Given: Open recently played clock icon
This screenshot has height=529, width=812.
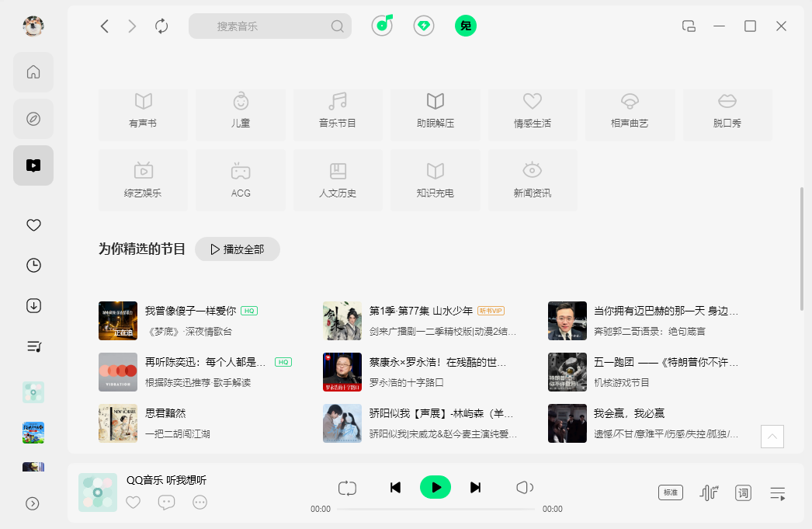Looking at the screenshot, I should coord(33,266).
